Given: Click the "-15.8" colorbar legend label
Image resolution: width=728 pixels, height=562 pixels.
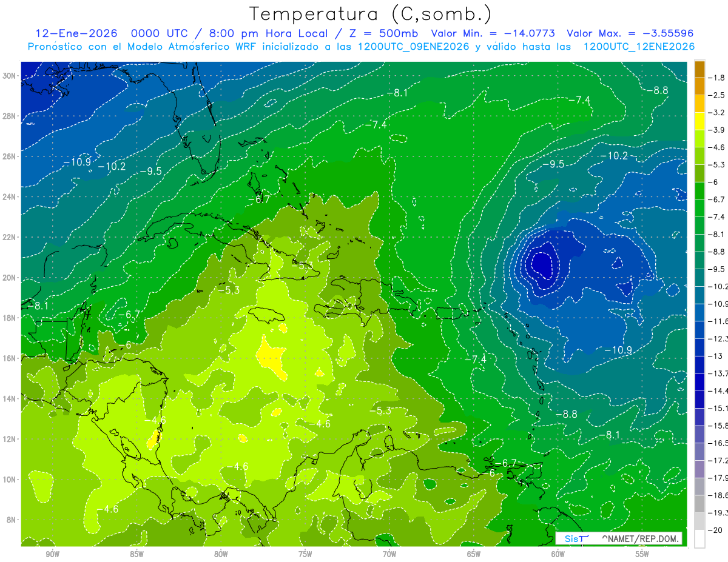Looking at the screenshot, I should 717,426.
